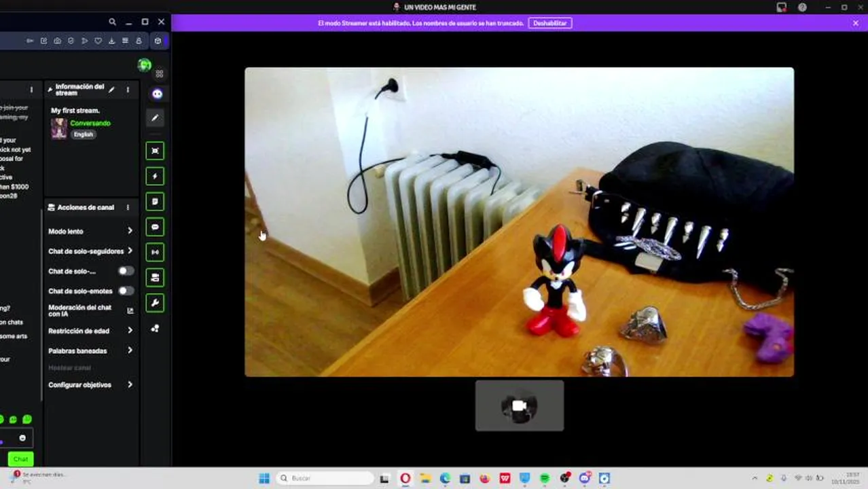Screen dimensions: 868x489
Task: Click the main shared video image
Action: [520, 221]
